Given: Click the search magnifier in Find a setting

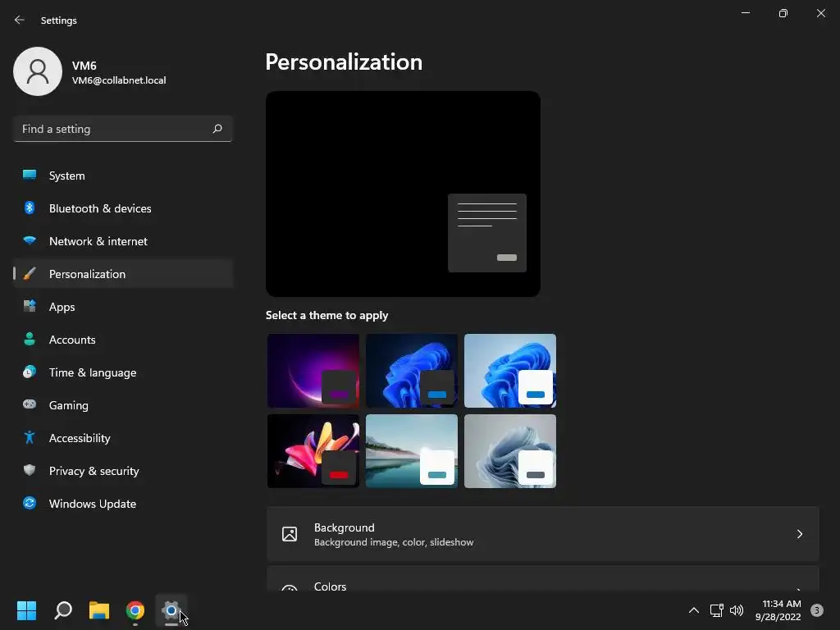Looking at the screenshot, I should [x=217, y=129].
